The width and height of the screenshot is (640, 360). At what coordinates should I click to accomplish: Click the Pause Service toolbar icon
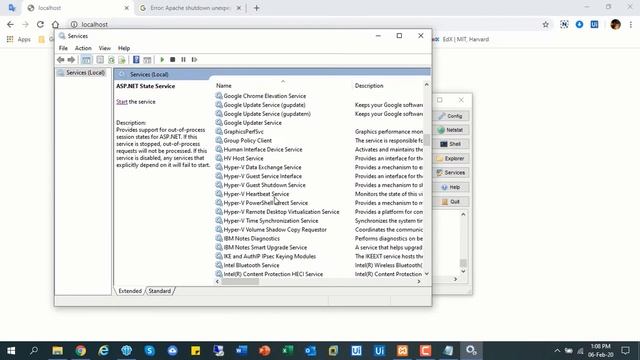(183, 60)
